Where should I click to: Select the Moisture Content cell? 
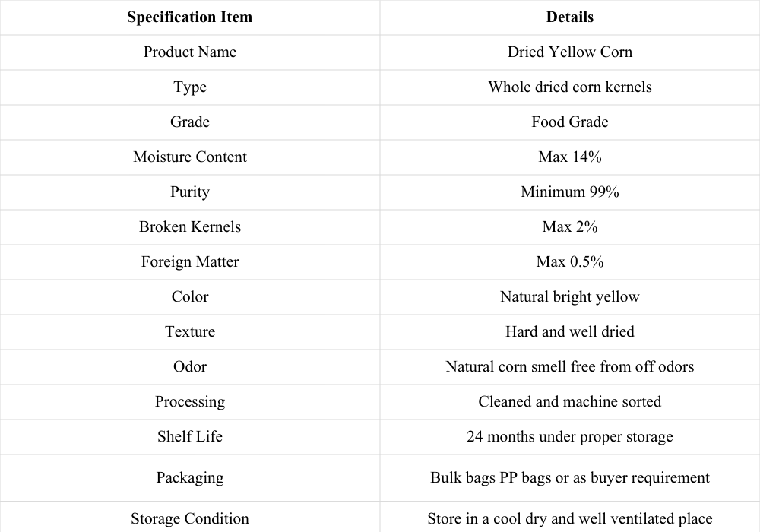point(189,157)
